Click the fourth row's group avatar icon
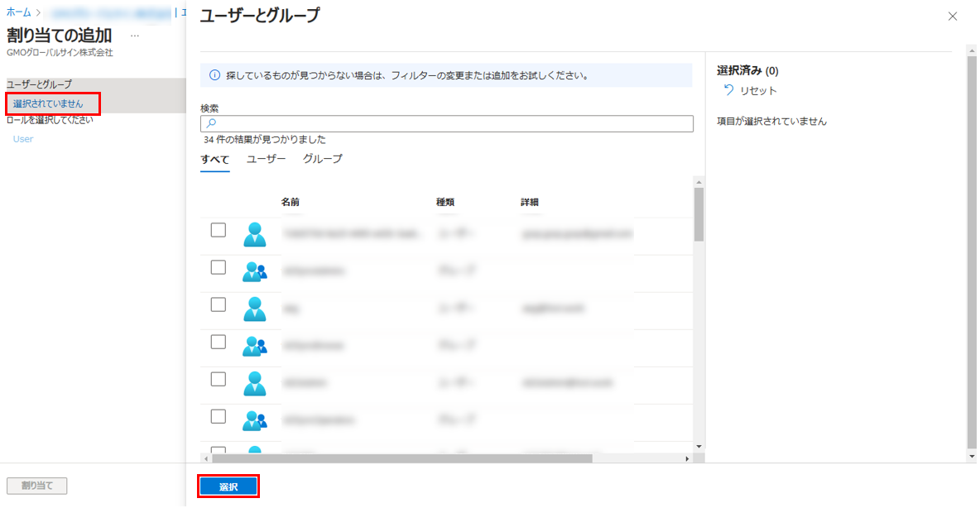 click(x=254, y=346)
